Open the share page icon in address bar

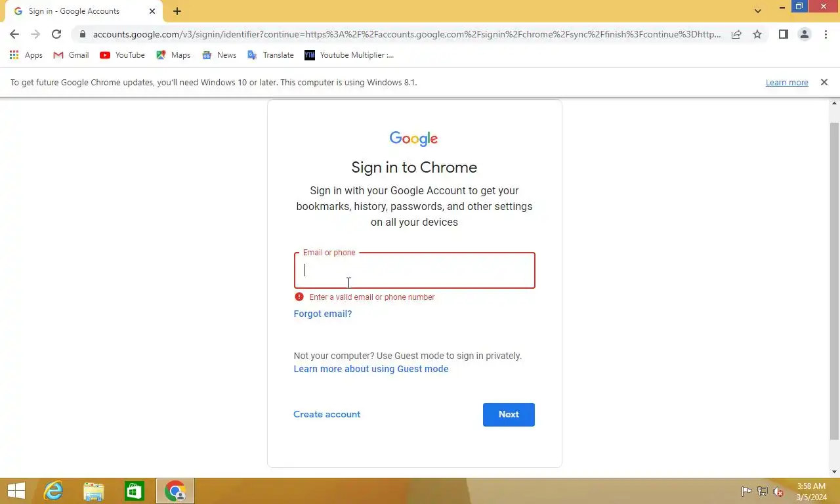click(x=736, y=34)
